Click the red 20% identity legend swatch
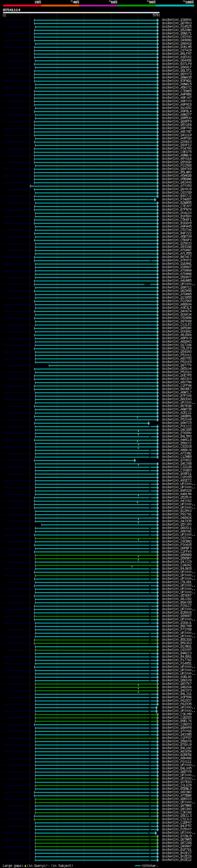The image size is (197, 868). pos(22,6)
